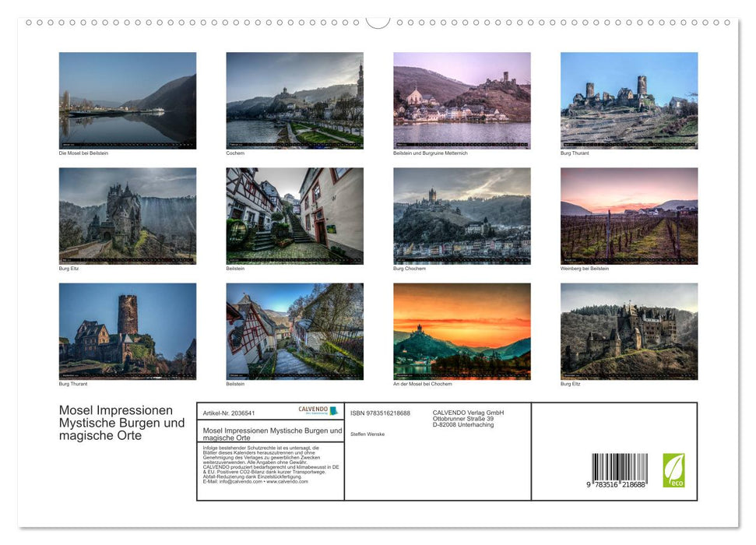Select the Cochem riverside photo
The image size is (756, 545).
point(294,100)
